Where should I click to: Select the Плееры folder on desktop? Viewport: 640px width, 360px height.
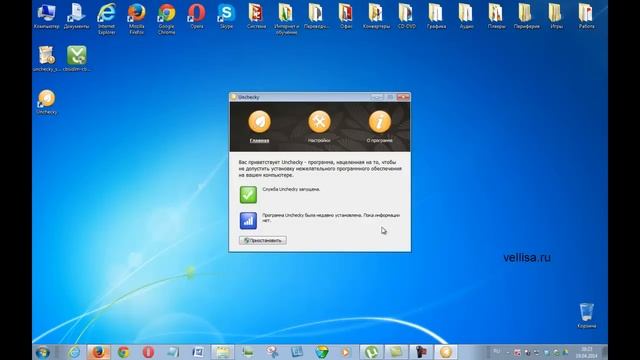[x=496, y=16]
